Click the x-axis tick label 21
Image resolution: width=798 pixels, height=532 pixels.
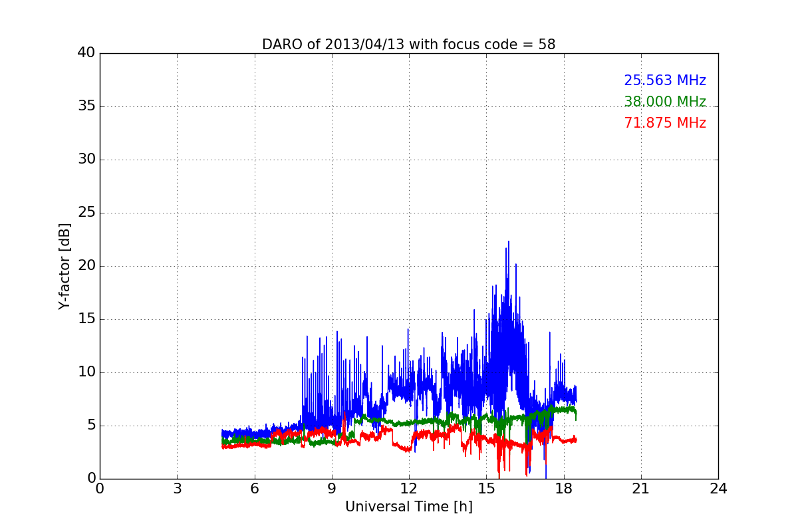coord(641,488)
